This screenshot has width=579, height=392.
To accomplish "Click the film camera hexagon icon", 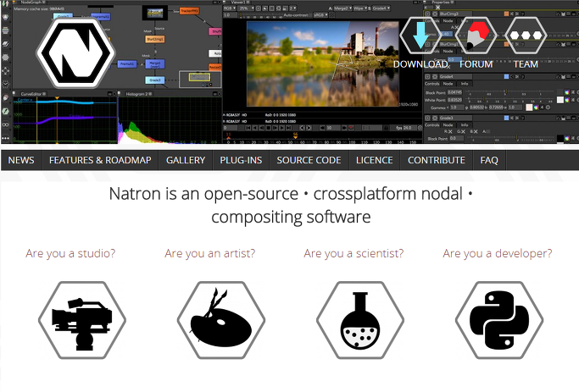I will (x=82, y=320).
